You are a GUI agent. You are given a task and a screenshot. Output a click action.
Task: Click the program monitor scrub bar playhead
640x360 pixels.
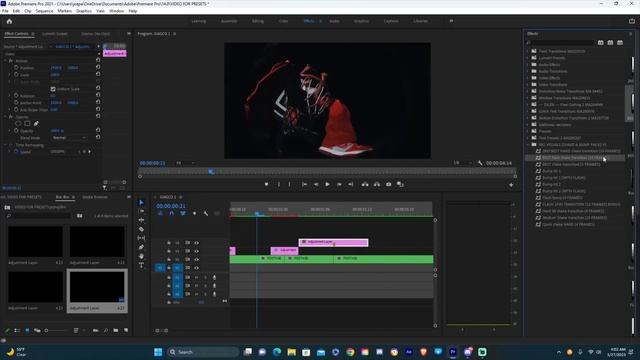[211, 172]
